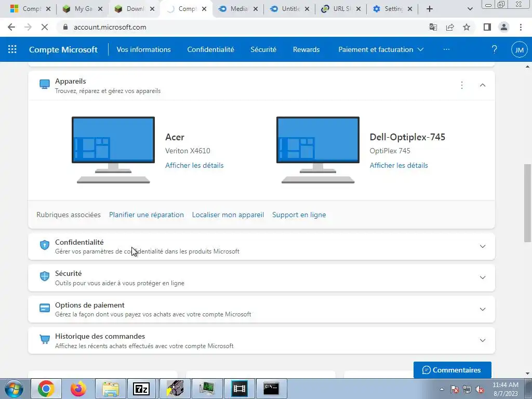Expand the Sécurité section chevron
Screen dimensions: 532x399
click(x=483, y=277)
